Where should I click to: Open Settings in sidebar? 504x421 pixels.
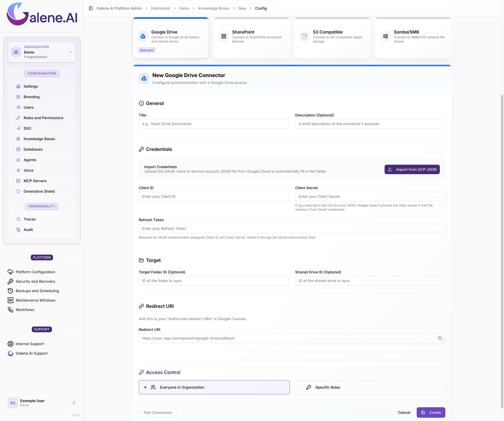click(x=42, y=86)
